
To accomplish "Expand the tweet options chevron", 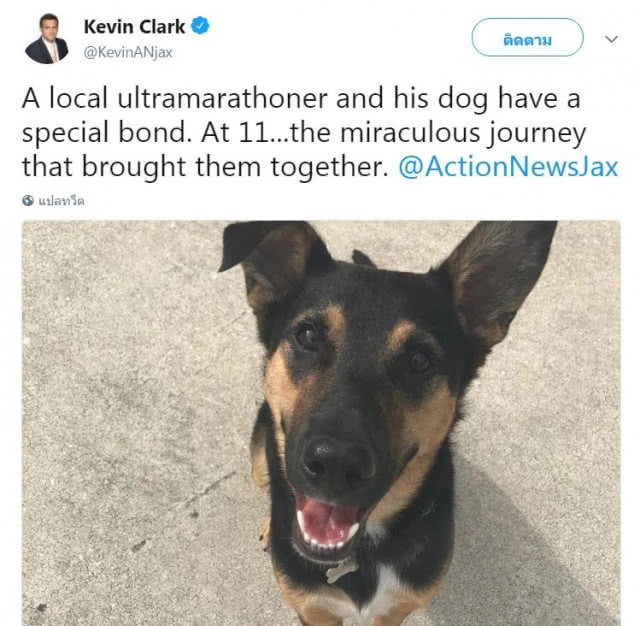I will point(611,39).
